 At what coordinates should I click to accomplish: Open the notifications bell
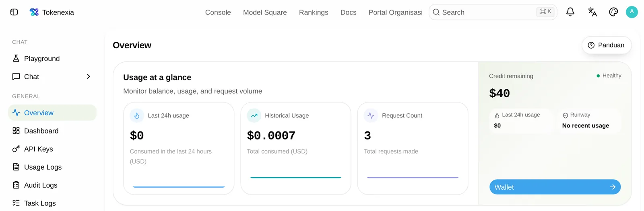[x=570, y=12]
